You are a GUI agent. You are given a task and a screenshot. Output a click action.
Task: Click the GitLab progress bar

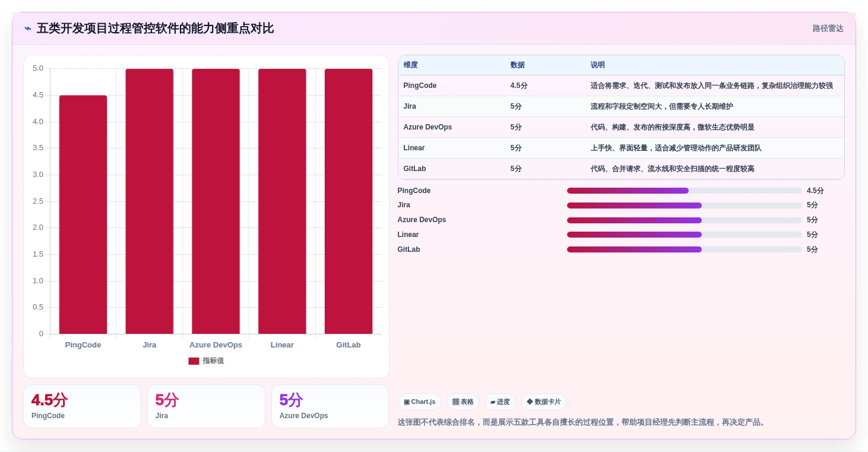684,249
